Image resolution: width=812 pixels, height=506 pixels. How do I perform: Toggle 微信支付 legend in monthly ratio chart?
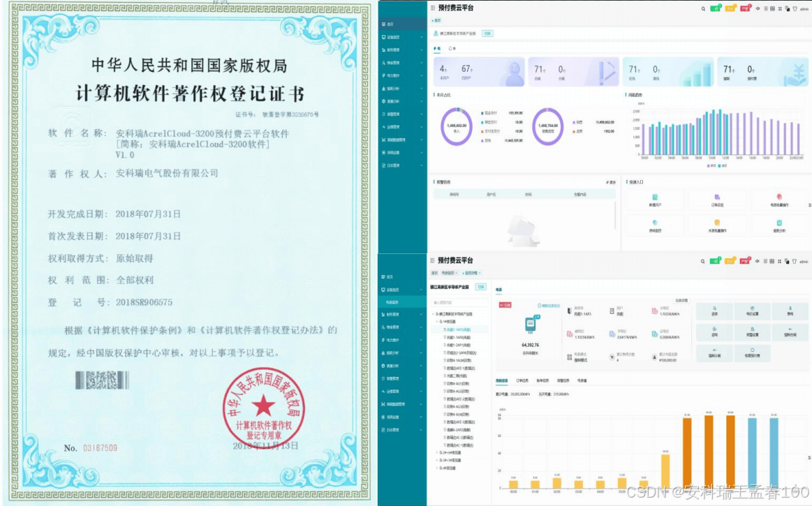pyautogui.click(x=489, y=122)
